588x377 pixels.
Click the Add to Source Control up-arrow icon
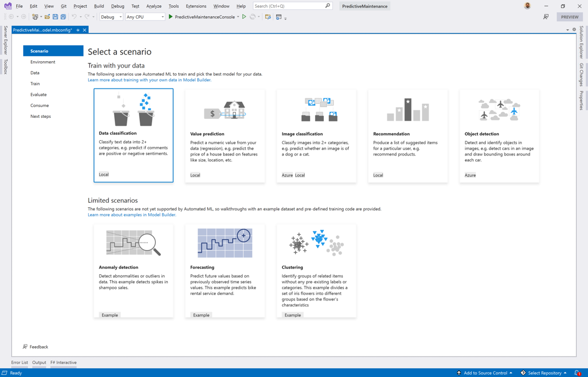click(x=459, y=373)
